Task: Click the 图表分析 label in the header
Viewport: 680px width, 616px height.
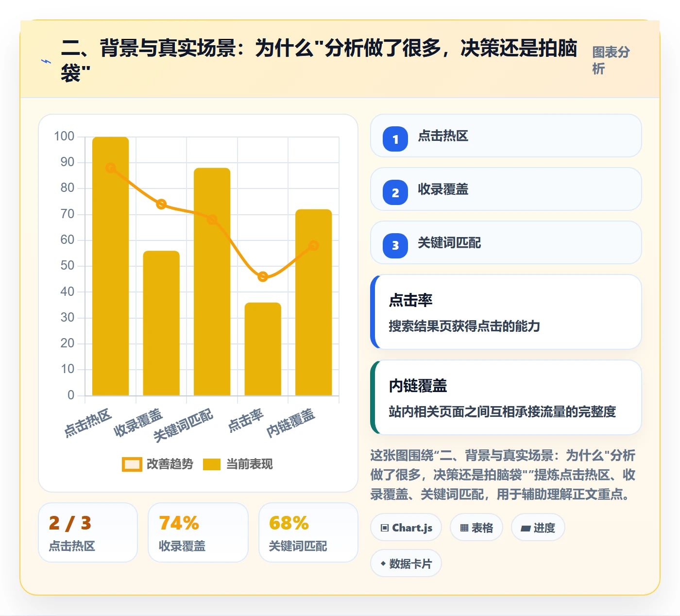Action: point(611,60)
